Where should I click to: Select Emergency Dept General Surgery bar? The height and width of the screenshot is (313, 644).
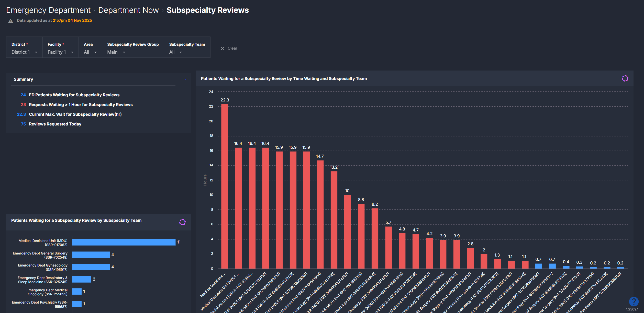pyautogui.click(x=91, y=254)
